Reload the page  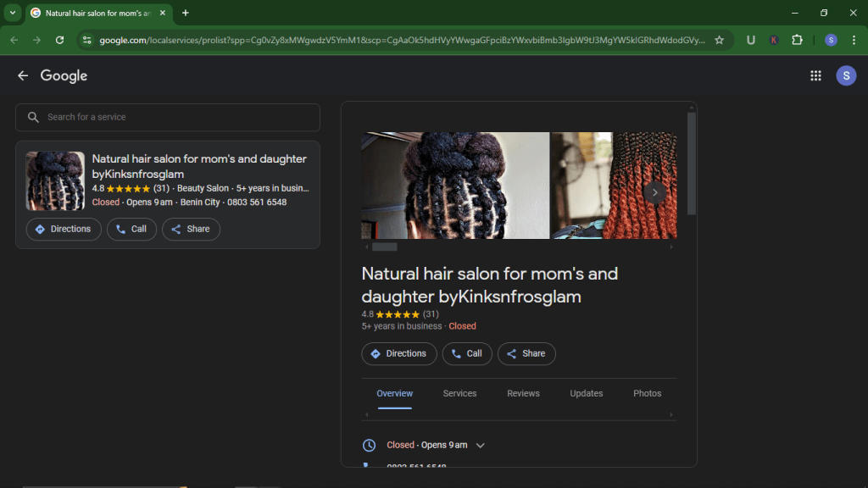tap(59, 40)
